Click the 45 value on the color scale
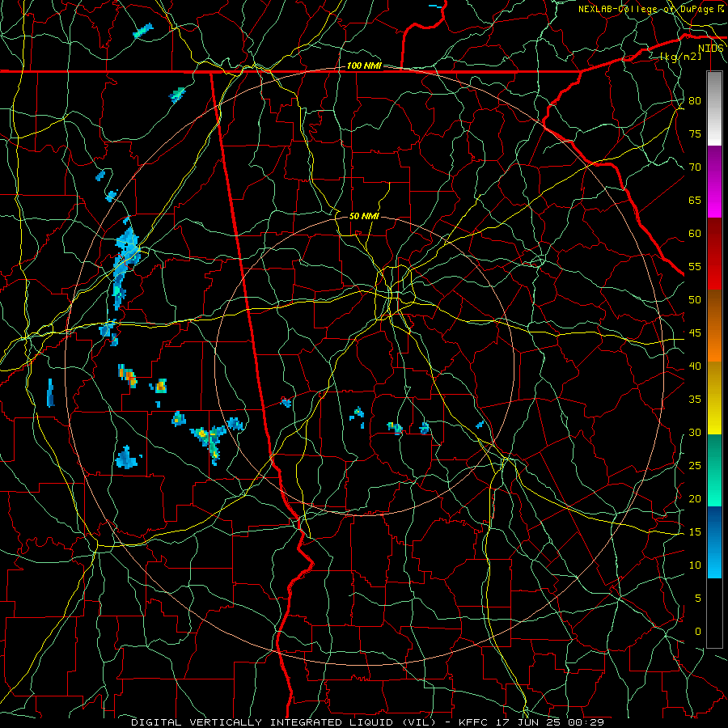The height and width of the screenshot is (728, 728). point(695,333)
